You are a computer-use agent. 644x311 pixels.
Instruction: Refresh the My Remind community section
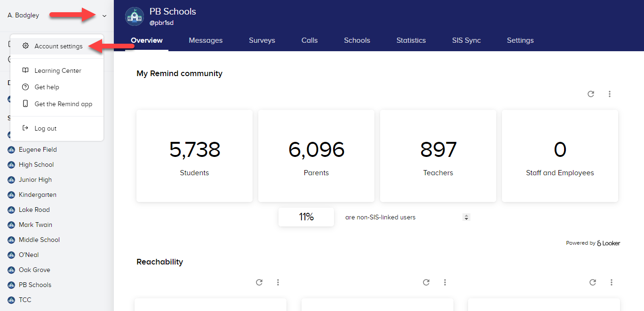[x=591, y=94]
